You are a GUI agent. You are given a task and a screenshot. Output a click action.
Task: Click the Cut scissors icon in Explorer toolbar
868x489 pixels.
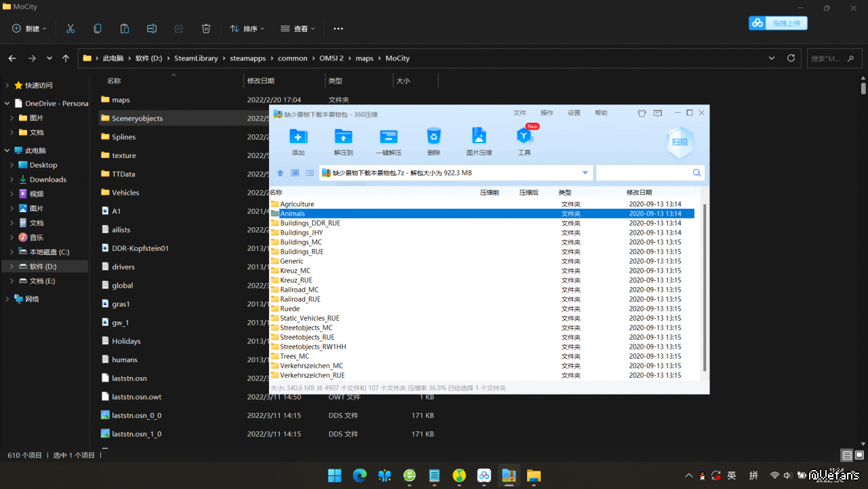click(70, 28)
